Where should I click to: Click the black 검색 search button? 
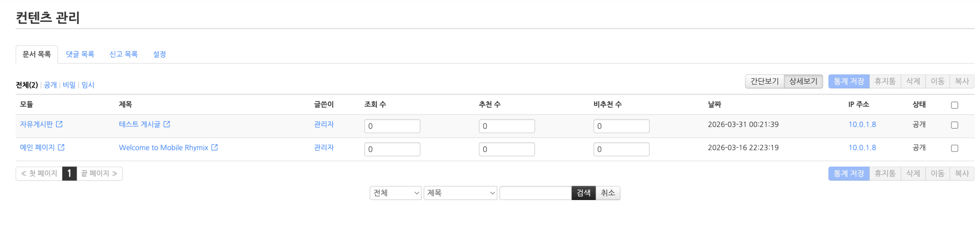[x=583, y=193]
